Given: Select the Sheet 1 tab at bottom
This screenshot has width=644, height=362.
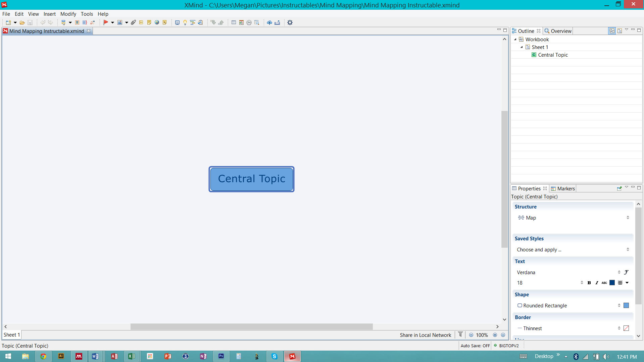Looking at the screenshot, I should [x=12, y=335].
